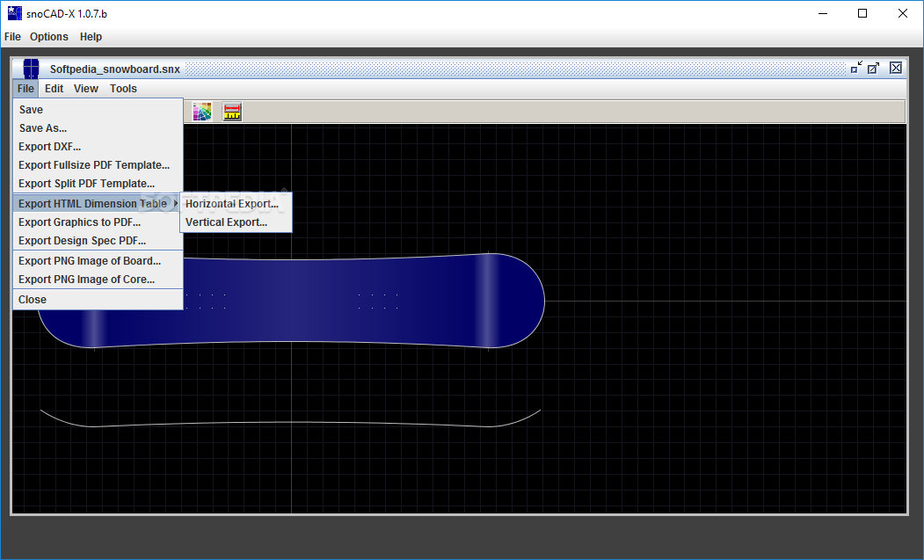
Task: Choose Horizontal Export... in submenu
Action: pyautogui.click(x=236, y=203)
